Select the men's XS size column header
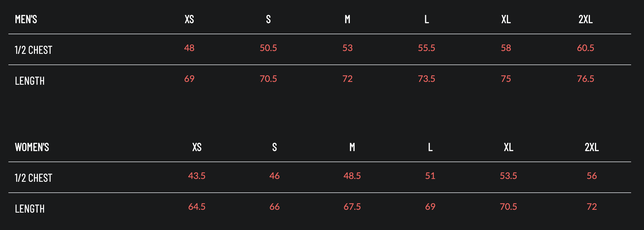Screen dimensions: 644x230 [189, 19]
